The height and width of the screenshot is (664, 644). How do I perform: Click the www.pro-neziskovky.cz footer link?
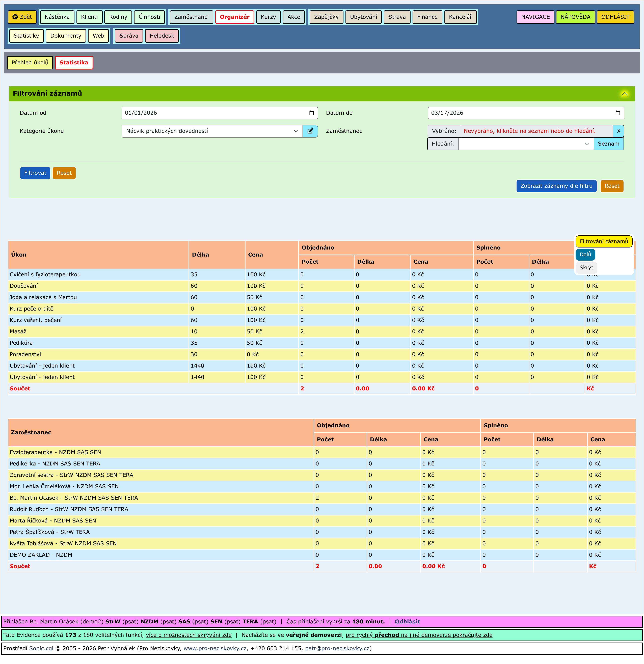215,648
